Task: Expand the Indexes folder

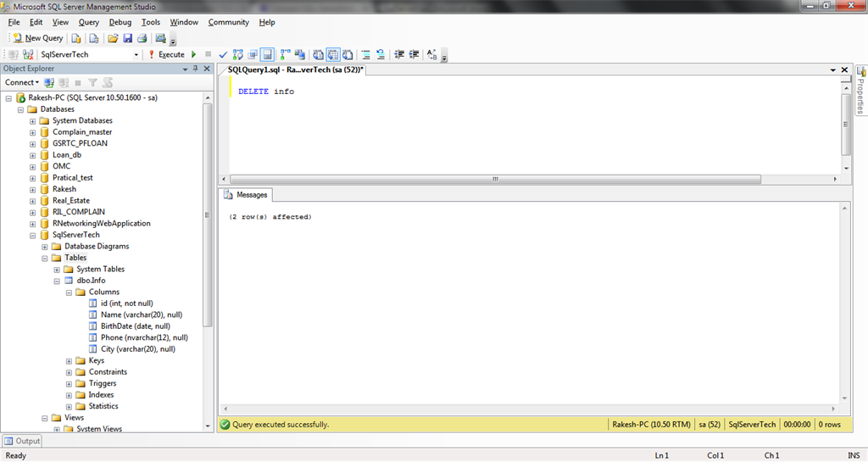Action: click(69, 395)
